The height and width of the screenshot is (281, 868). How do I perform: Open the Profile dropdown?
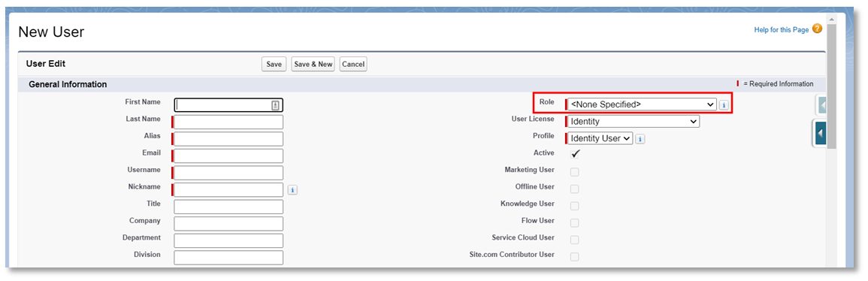(600, 138)
